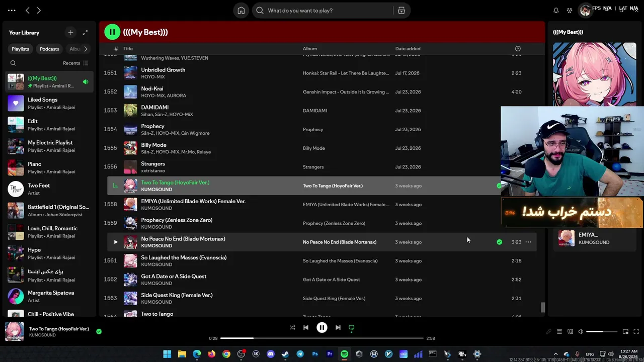Image resolution: width=644 pixels, height=362 pixels.
Task: Toggle shuffle in the player bar
Action: (292, 327)
